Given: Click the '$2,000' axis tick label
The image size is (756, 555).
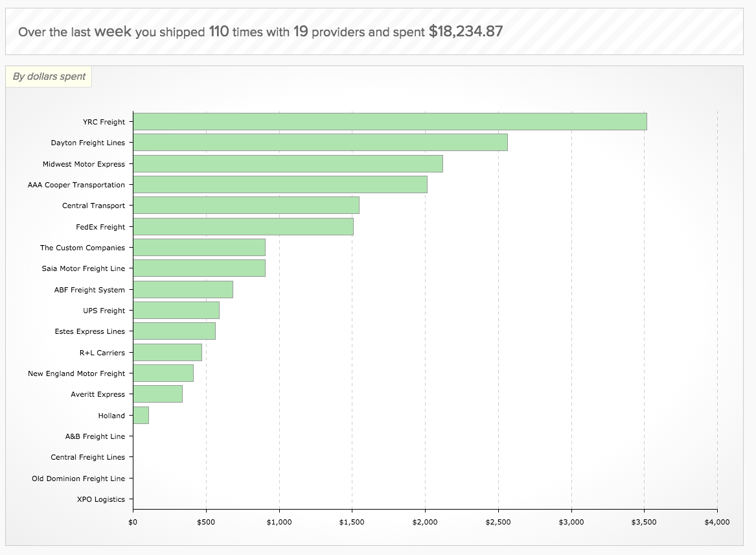Looking at the screenshot, I should 425,522.
